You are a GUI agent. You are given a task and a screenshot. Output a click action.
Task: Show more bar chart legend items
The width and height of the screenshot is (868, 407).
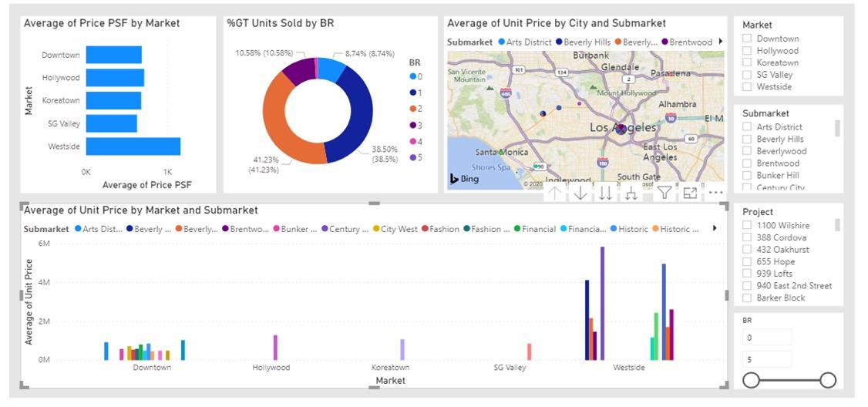[x=715, y=228]
